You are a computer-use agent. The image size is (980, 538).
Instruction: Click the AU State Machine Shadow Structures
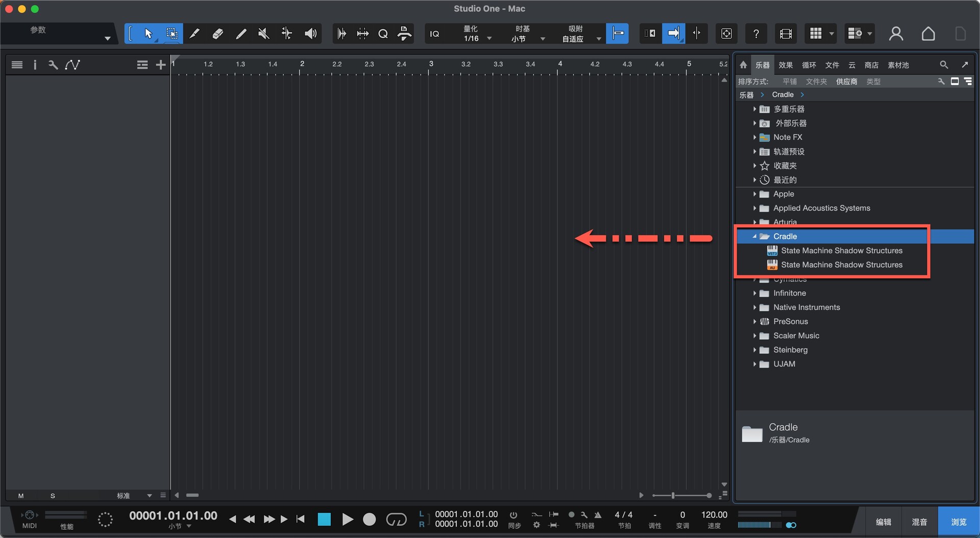[842, 265]
